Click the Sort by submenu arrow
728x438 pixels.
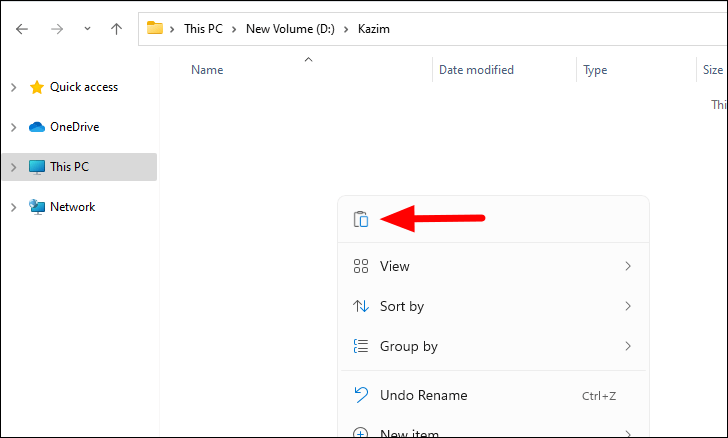[x=628, y=306]
